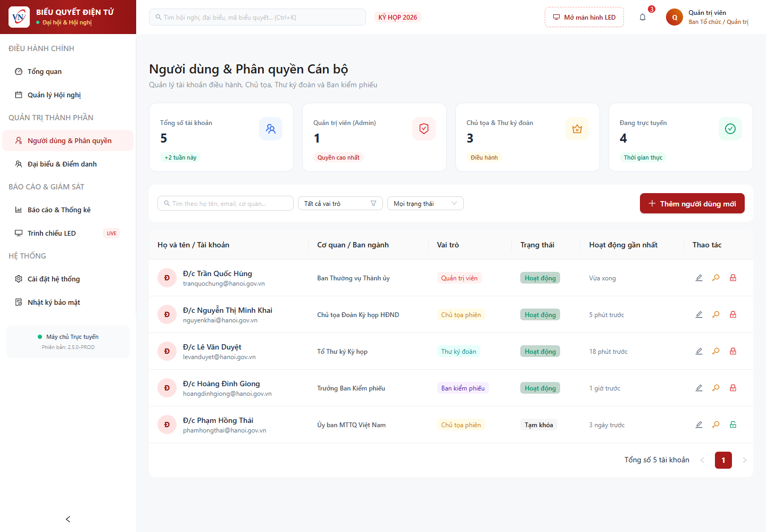
Task: Click key icon for Nguyễn Thị Minh Khai
Action: pos(716,314)
